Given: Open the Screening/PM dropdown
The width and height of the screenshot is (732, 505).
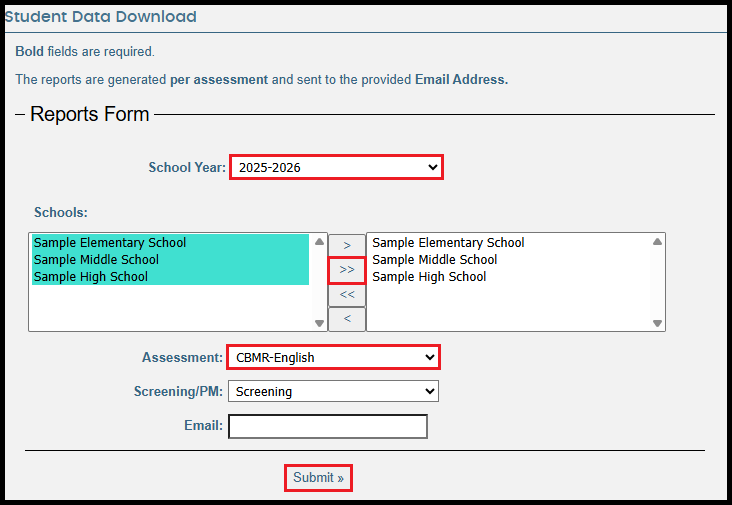Looking at the screenshot, I should pyautogui.click(x=333, y=391).
